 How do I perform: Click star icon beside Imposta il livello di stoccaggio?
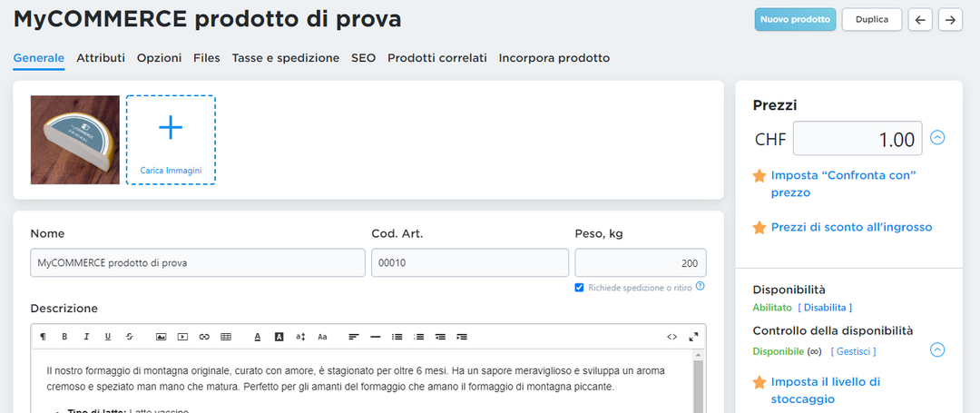(759, 382)
